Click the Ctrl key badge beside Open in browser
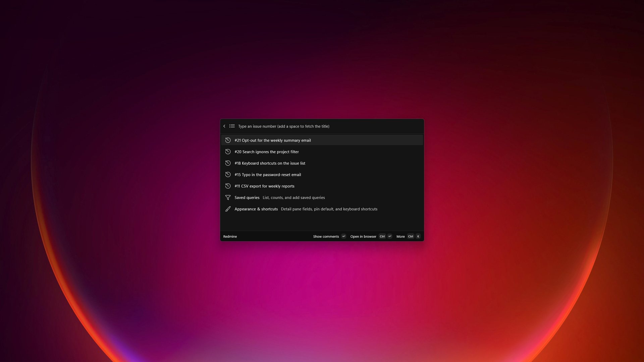 click(x=382, y=236)
